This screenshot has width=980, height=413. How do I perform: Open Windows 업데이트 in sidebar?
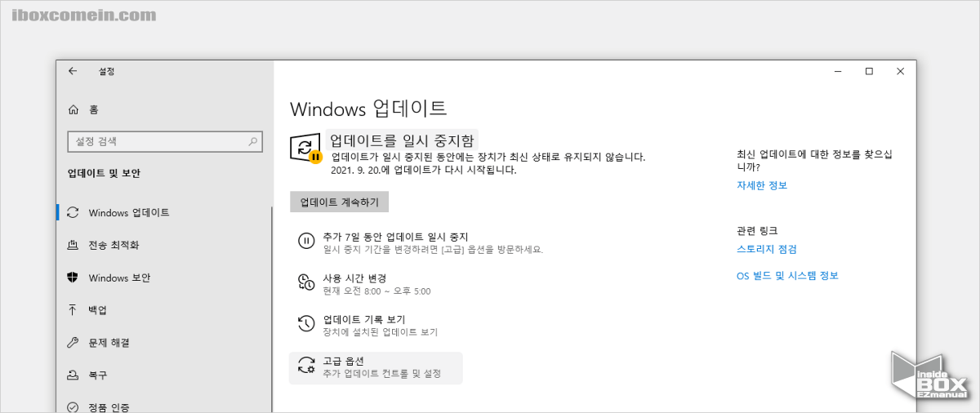[128, 212]
